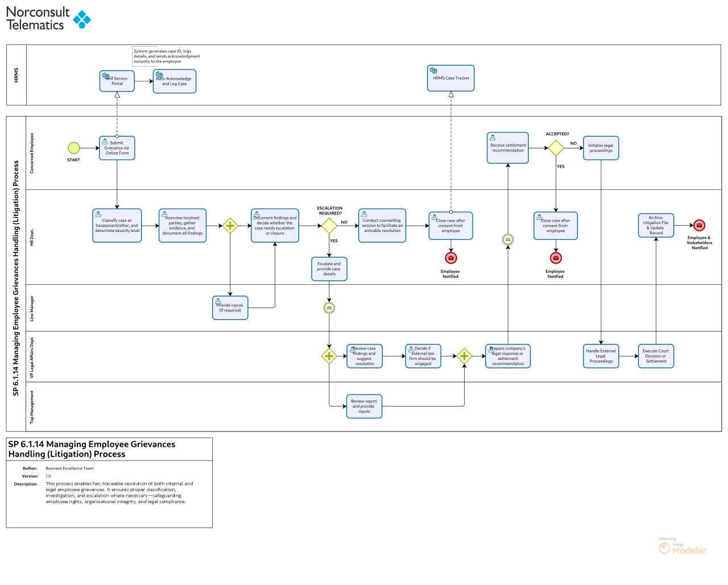Click the Bizagi Modeler watermark logo
The image size is (728, 585).
pos(682,547)
